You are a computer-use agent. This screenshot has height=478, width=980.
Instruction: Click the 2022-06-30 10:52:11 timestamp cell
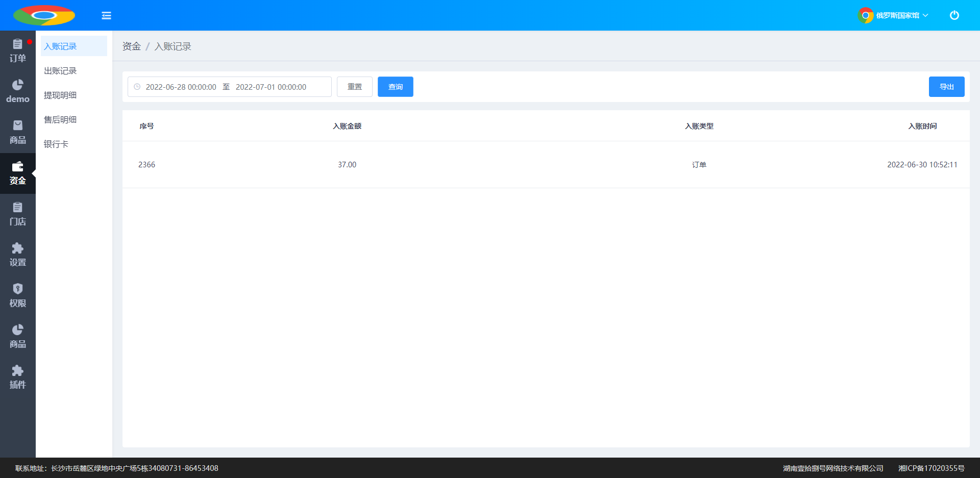[x=922, y=165]
